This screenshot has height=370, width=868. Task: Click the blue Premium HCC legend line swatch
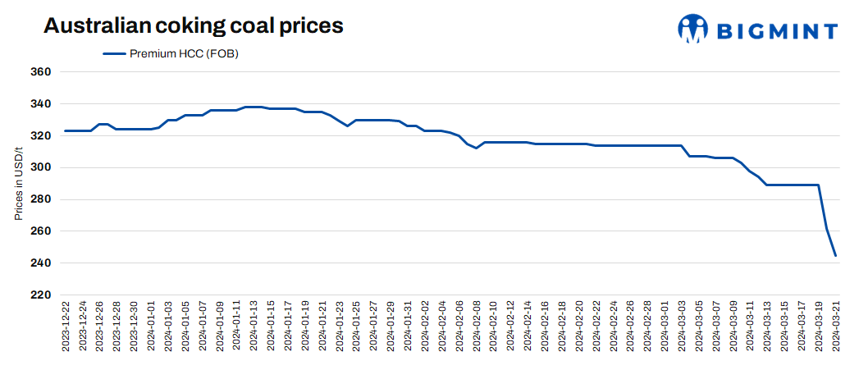(x=114, y=54)
